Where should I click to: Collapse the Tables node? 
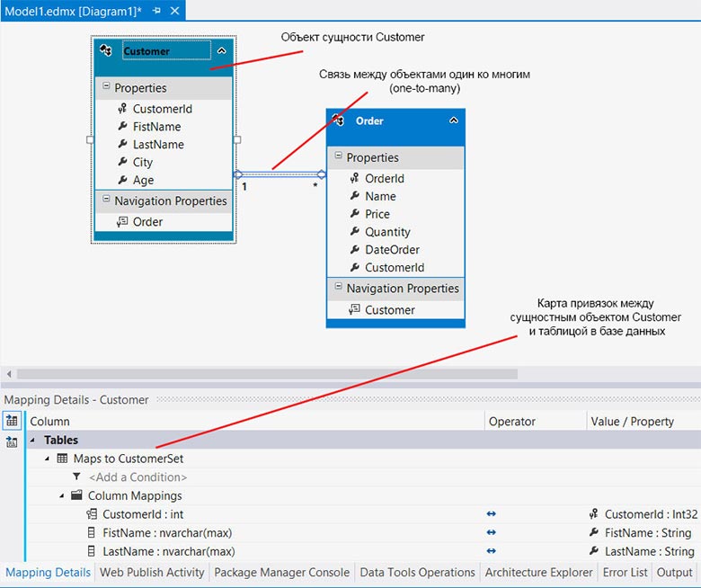point(32,441)
